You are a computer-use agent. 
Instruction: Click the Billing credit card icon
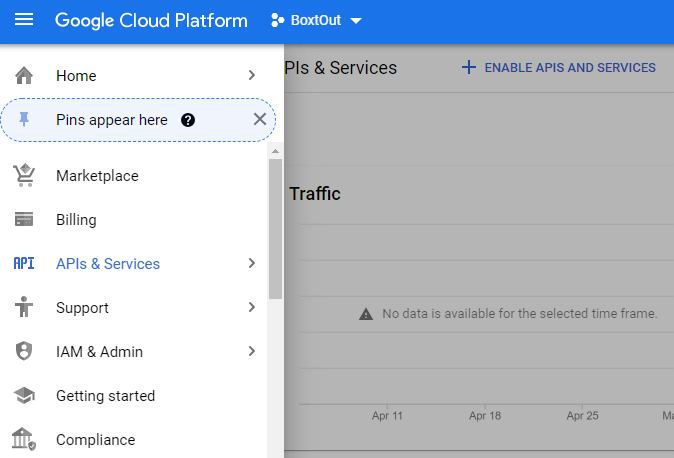tap(24, 220)
